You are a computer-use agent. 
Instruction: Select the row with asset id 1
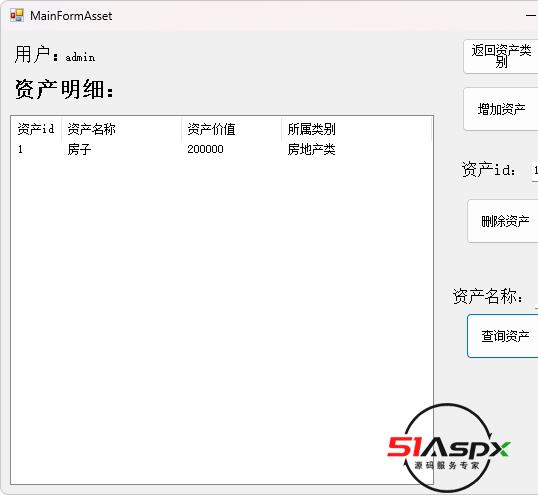tap(222, 149)
